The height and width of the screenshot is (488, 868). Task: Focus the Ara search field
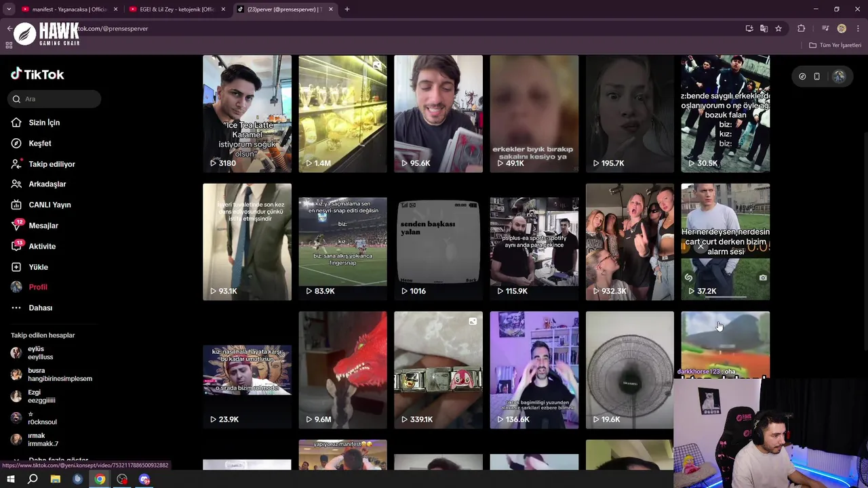click(55, 99)
